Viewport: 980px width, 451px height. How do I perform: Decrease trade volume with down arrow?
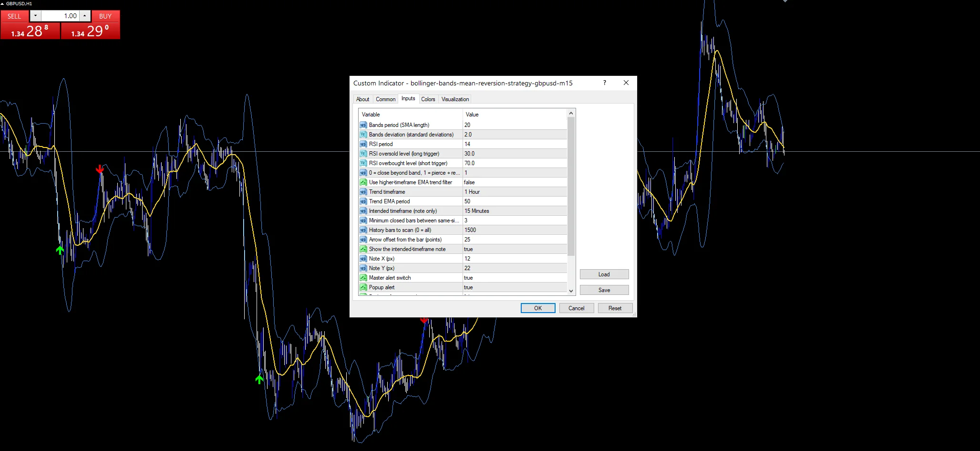tap(35, 16)
